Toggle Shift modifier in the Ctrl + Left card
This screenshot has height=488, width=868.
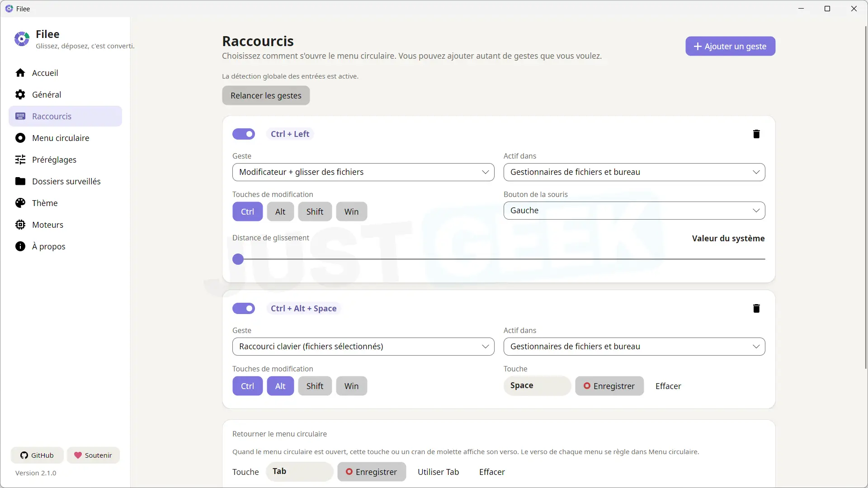pos(315,211)
